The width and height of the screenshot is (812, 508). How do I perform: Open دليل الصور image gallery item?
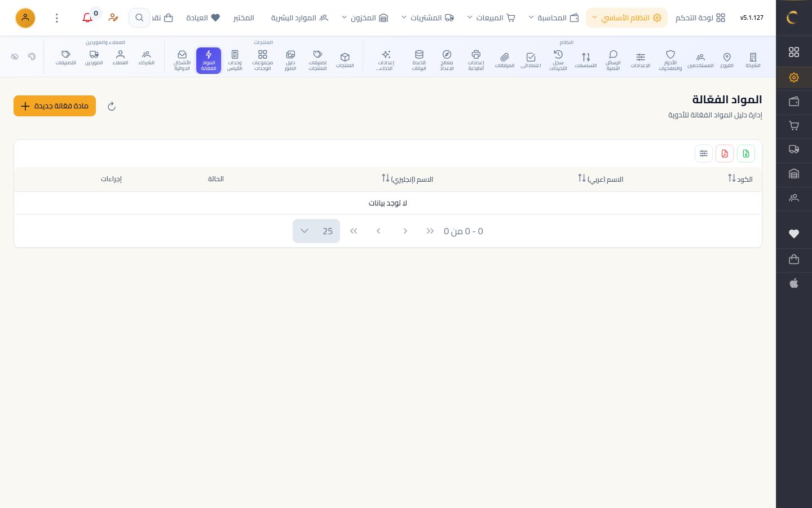point(290,60)
